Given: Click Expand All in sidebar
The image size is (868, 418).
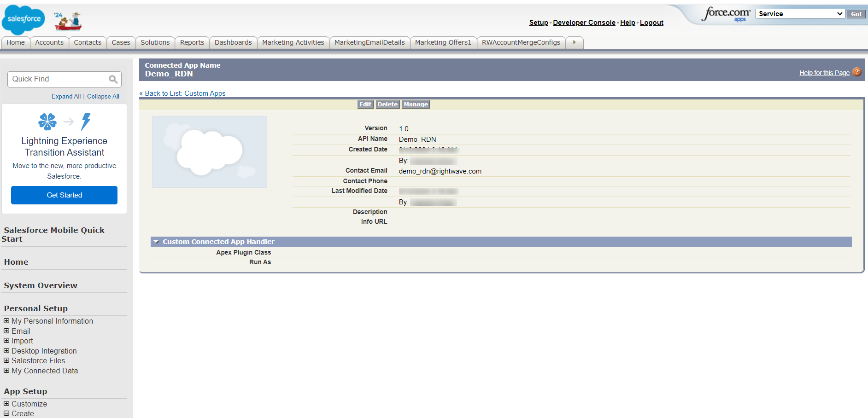Looking at the screenshot, I should (66, 96).
